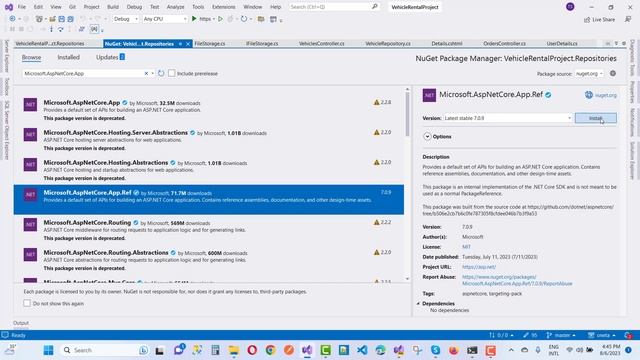The height and width of the screenshot is (360, 640).
Task: Open Skype from the taskbar
Action: pos(436,350)
